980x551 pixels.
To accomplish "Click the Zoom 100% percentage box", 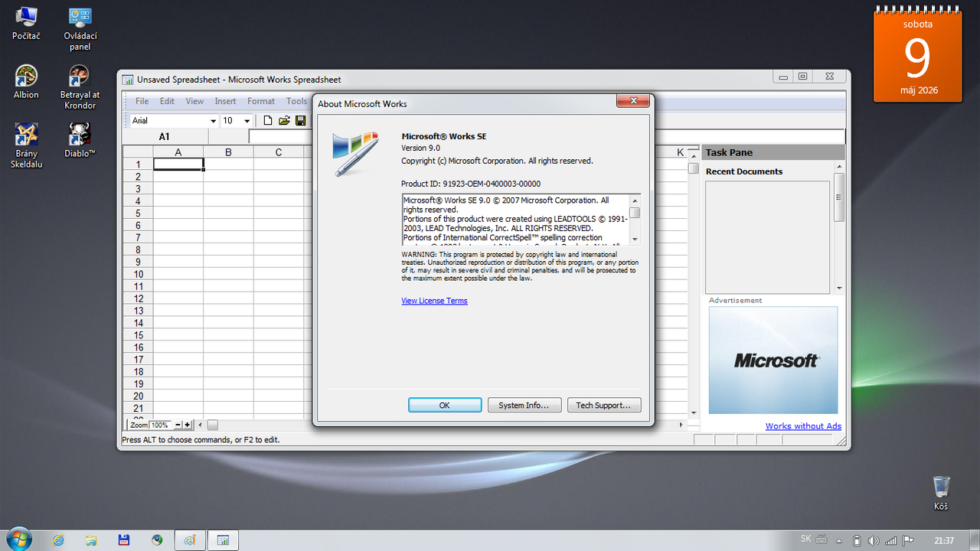I will pyautogui.click(x=161, y=425).
